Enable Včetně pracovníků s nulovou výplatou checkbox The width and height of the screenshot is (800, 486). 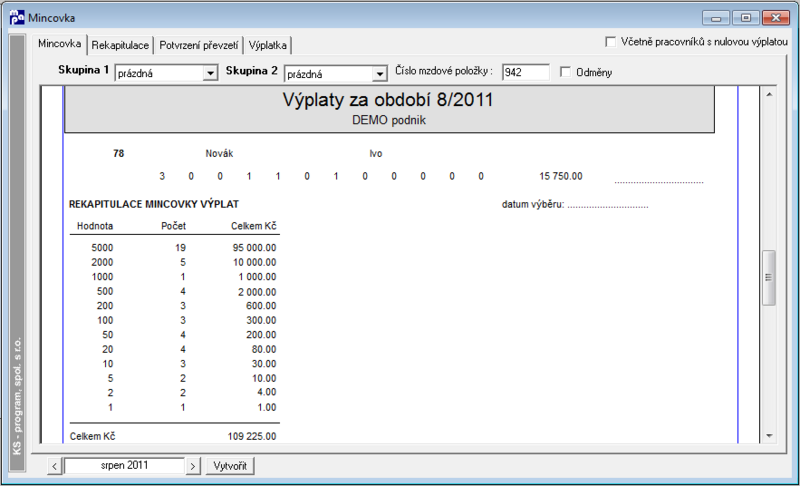(x=610, y=42)
